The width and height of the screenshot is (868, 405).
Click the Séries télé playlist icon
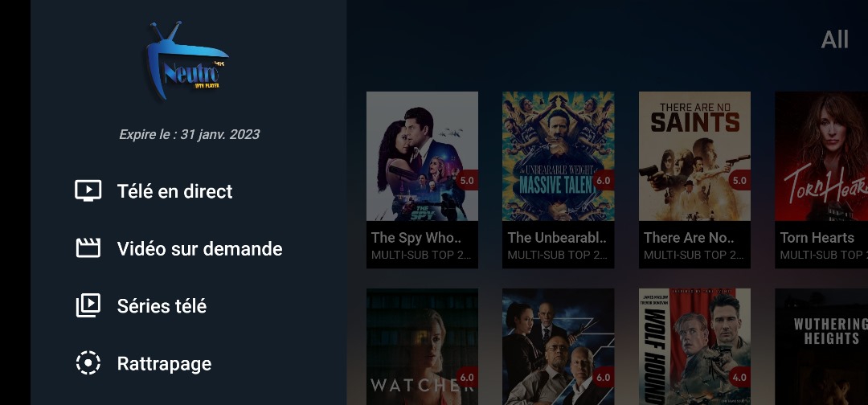(x=88, y=305)
